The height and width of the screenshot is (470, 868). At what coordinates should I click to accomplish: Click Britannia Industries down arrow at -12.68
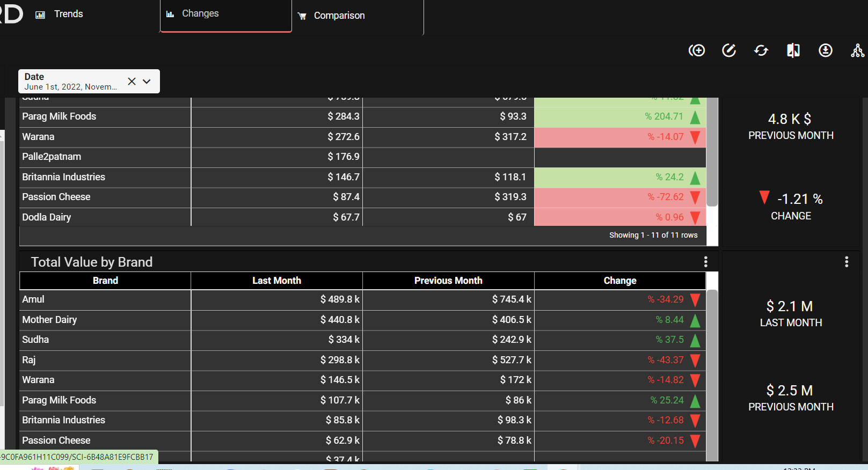click(x=695, y=421)
